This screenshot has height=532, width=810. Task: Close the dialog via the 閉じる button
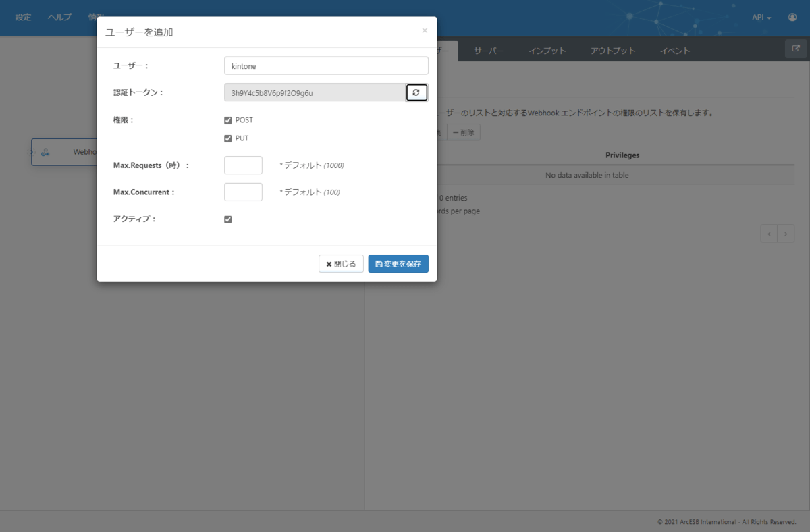click(x=341, y=263)
